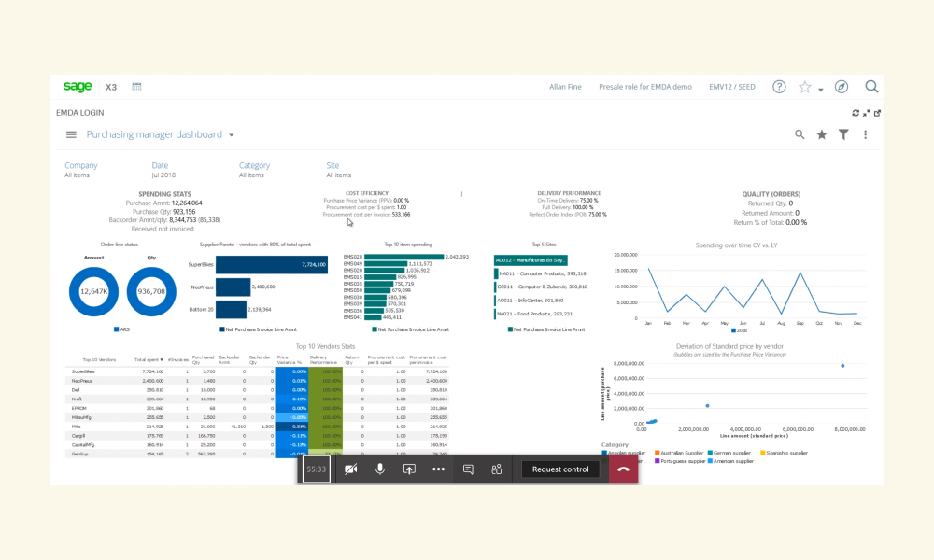Hang up with the red call button
The image size is (934, 560).
[623, 469]
